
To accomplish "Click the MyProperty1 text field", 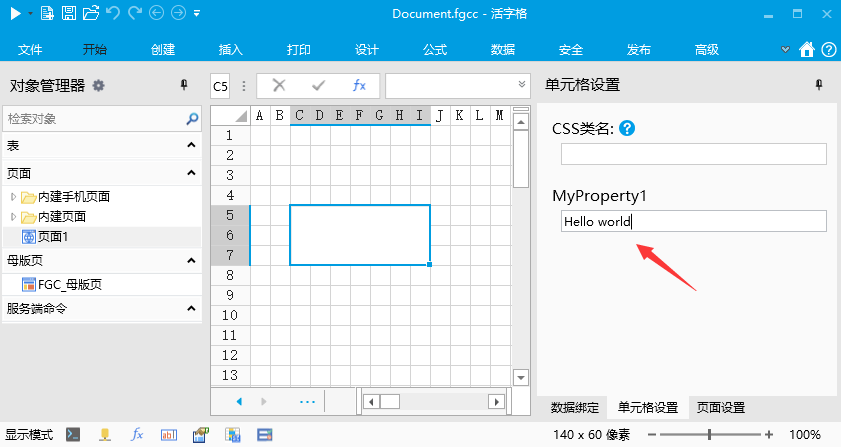I will (694, 221).
